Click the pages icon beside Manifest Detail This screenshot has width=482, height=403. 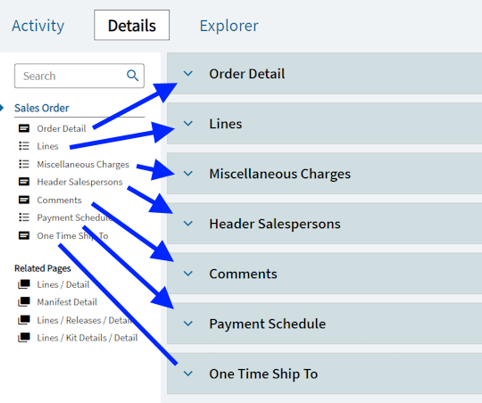(x=24, y=302)
